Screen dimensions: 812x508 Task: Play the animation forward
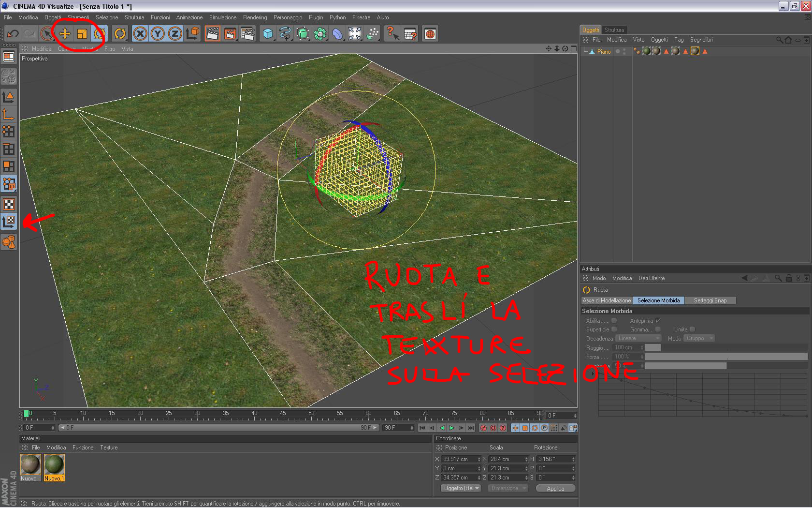pyautogui.click(x=451, y=428)
